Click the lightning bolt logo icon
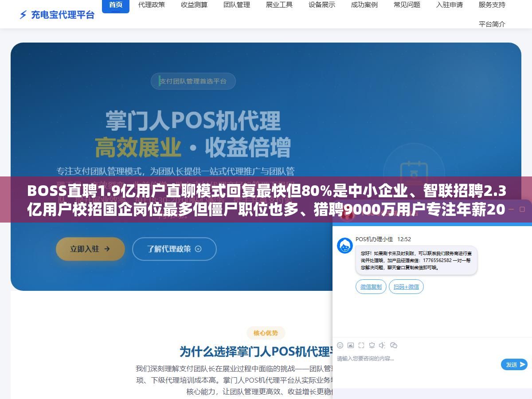Viewport: 532px width, 399px height. coord(23,15)
